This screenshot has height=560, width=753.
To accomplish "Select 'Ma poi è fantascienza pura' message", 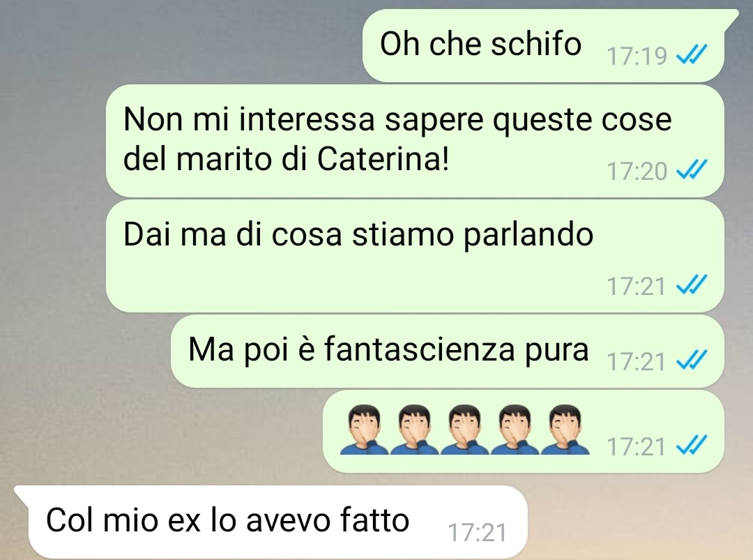I will click(448, 351).
